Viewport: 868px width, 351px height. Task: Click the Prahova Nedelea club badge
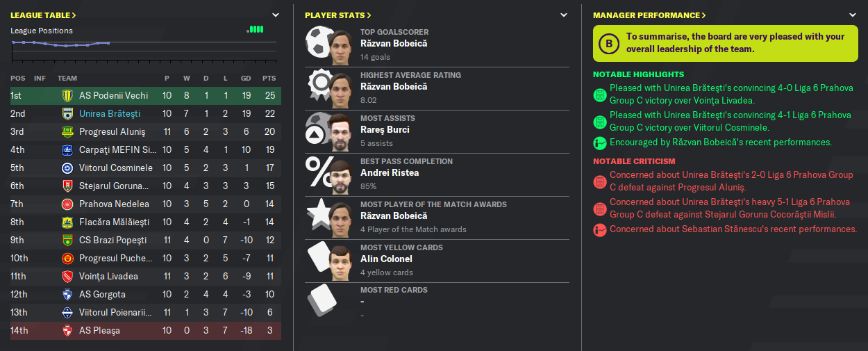[x=67, y=204]
